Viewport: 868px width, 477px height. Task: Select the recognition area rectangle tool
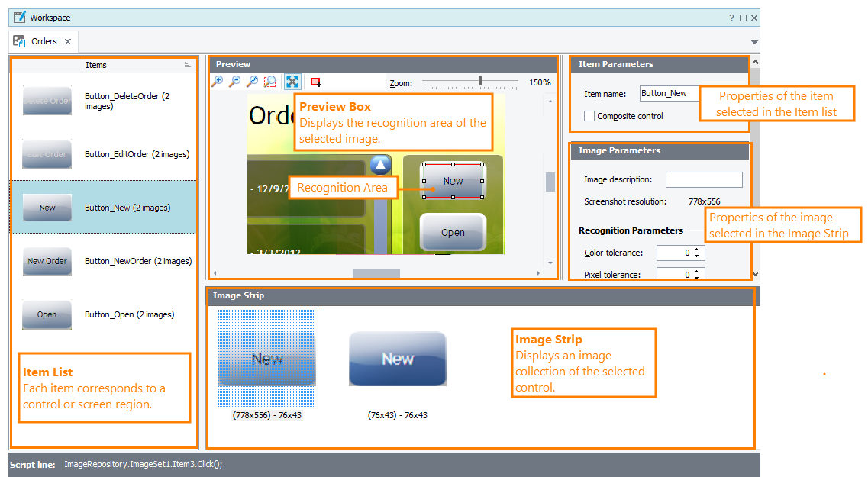click(x=314, y=82)
